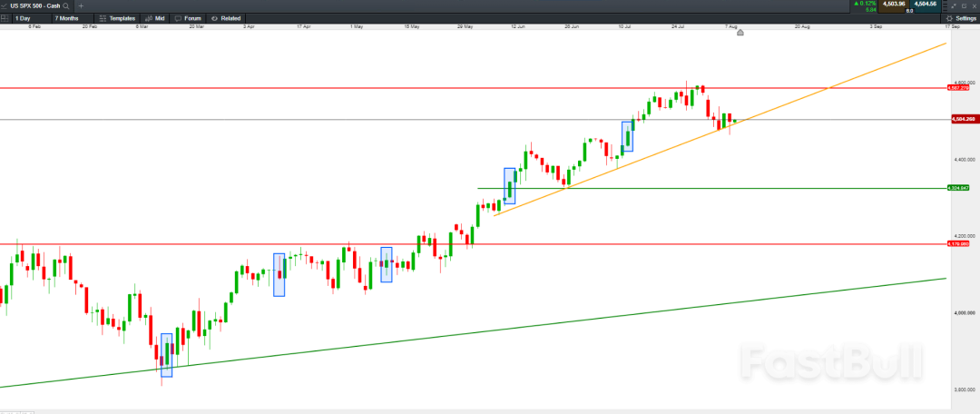Click the detach window icon
980x414 pixels.
tap(954, 5)
